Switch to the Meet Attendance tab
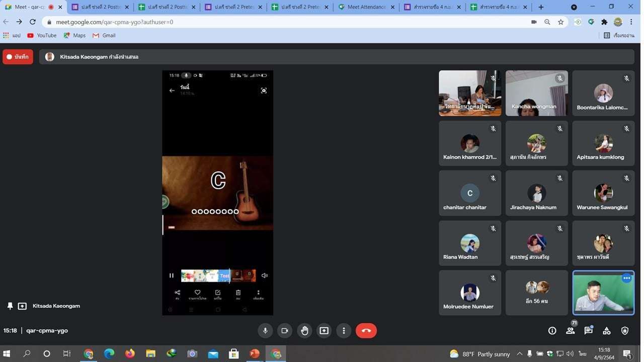This screenshot has width=644, height=362. click(x=366, y=7)
